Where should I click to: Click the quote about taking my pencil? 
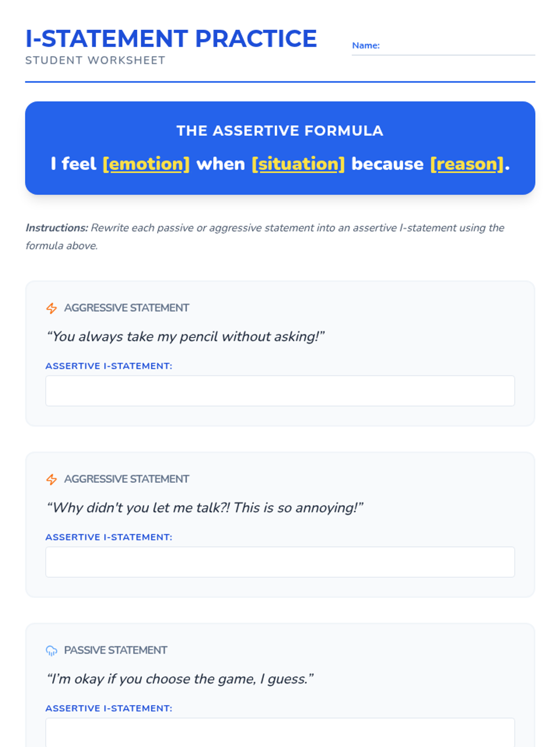tap(185, 337)
